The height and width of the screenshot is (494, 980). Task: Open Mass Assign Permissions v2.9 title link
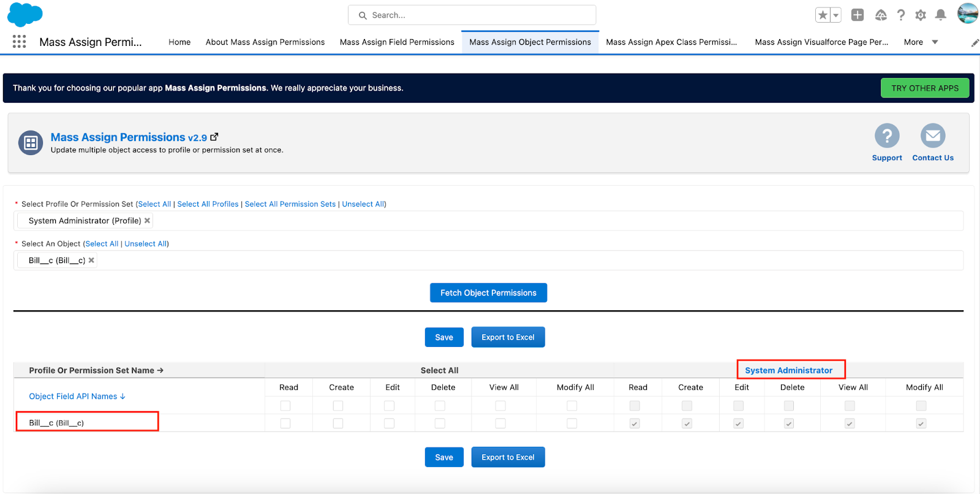129,137
